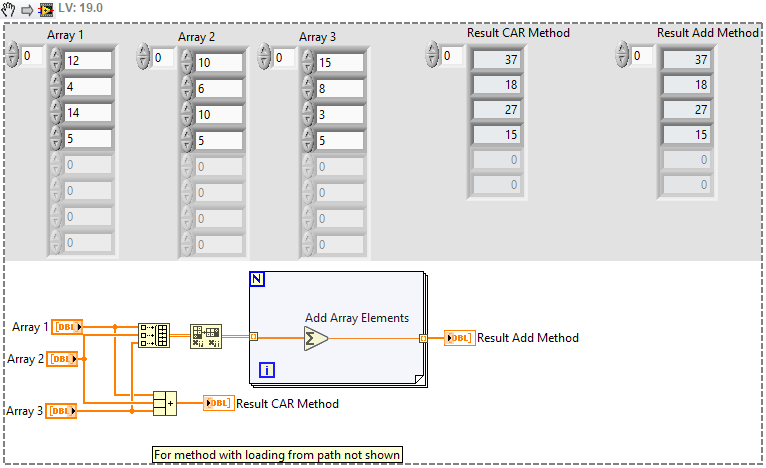Click the For Loop input auto-index tunnel
Image resolution: width=766 pixels, height=468 pixels.
(254, 337)
